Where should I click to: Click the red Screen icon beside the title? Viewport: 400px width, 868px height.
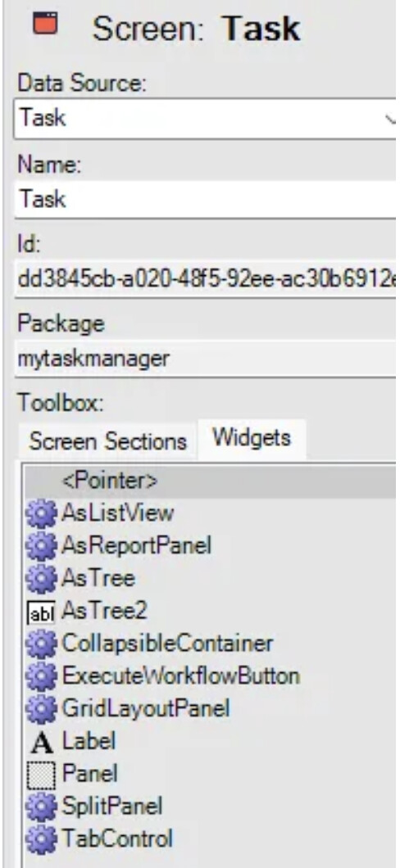pyautogui.click(x=45, y=25)
